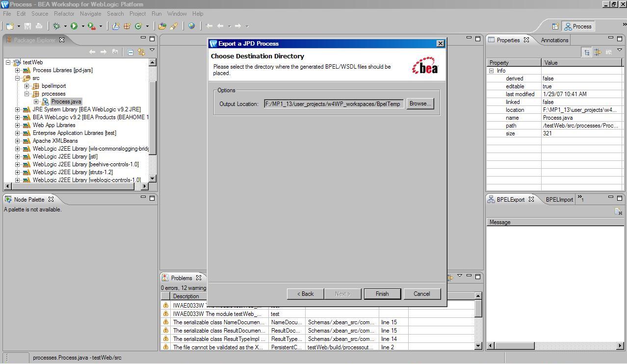The width and height of the screenshot is (627, 364).
Task: Expand the Process Libraries [jpd-jars] node
Action: (18, 70)
